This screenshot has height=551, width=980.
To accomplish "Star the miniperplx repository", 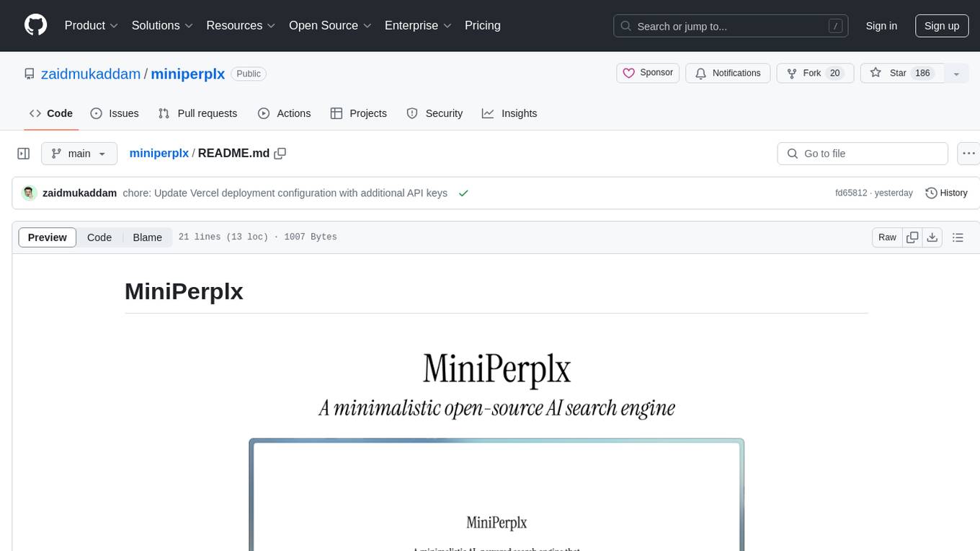I will [902, 73].
